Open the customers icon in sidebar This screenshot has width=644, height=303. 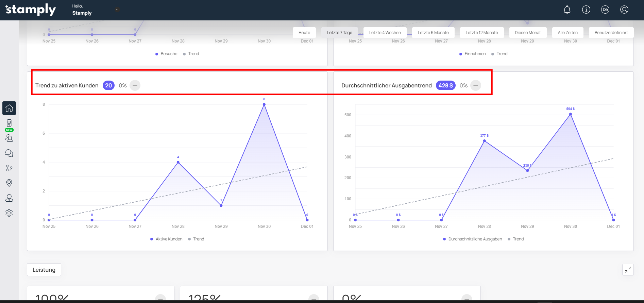coord(9,138)
